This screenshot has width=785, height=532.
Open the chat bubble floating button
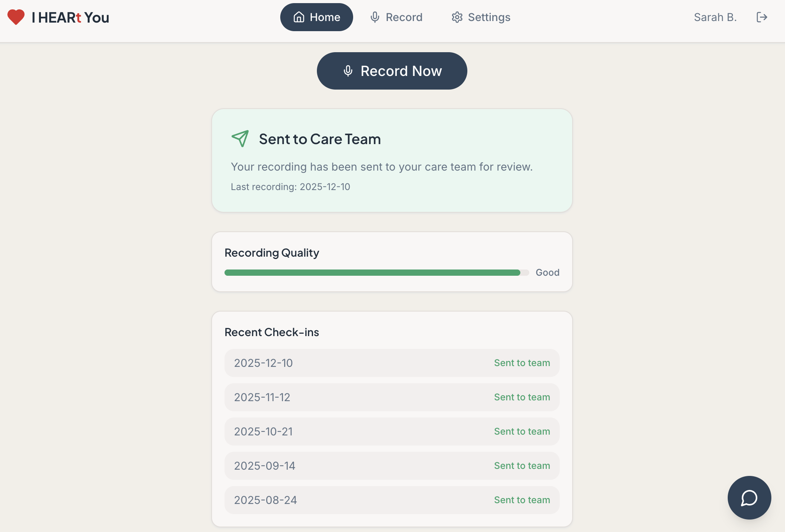point(749,497)
